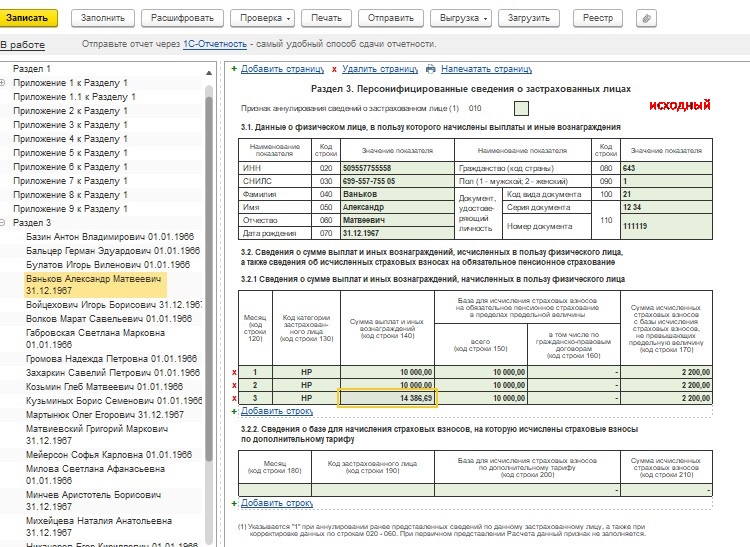Click the Отчество field Матвеевич
This screenshot has width=750, height=547.
pos(397,220)
